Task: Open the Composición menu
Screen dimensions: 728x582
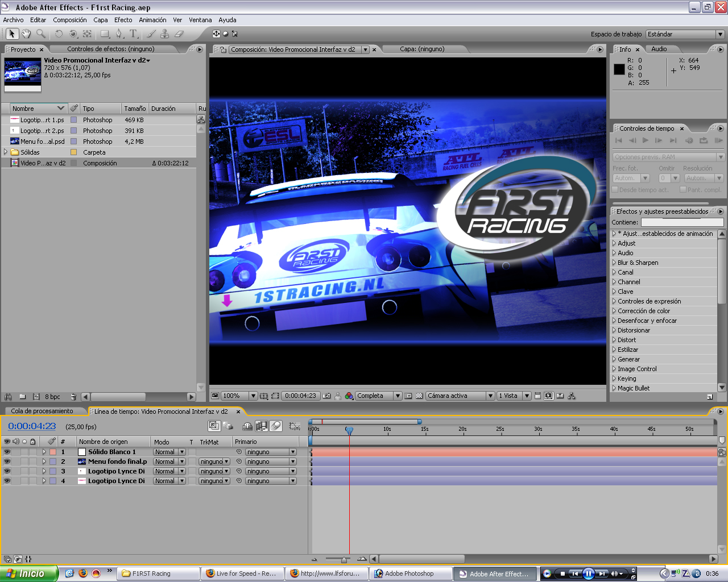Action: pyautogui.click(x=70, y=20)
